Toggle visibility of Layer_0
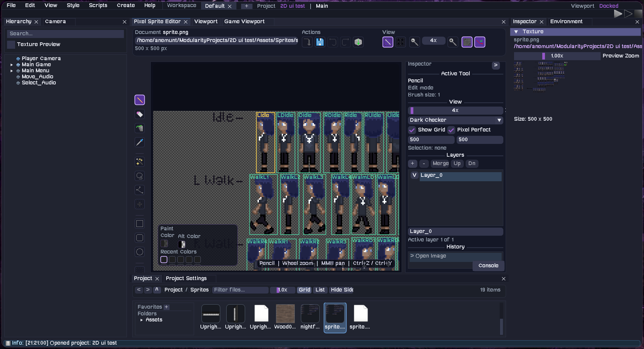Screen dimensions: 644x349 [414, 175]
